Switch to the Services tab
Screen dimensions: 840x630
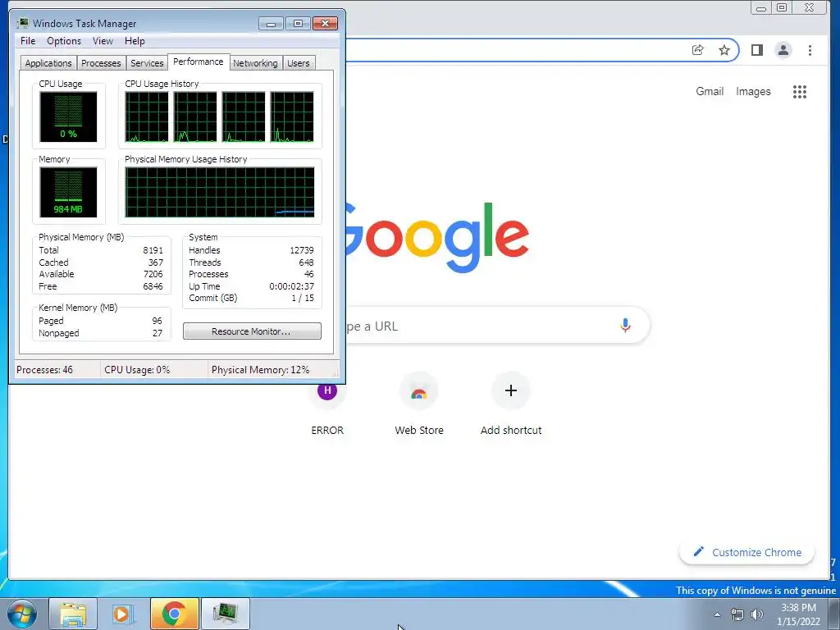pos(147,63)
